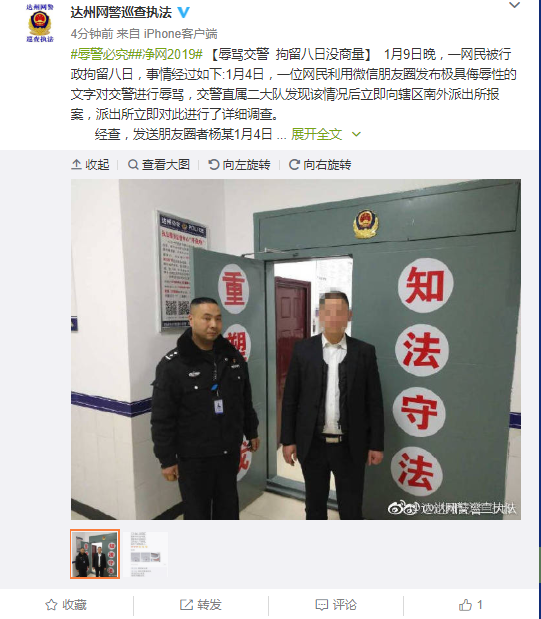The image size is (541, 619).
Task: Repost using the 转发 button
Action: (201, 605)
